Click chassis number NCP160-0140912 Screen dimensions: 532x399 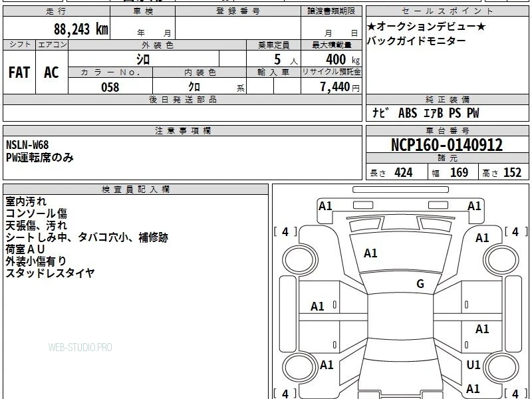[447, 145]
